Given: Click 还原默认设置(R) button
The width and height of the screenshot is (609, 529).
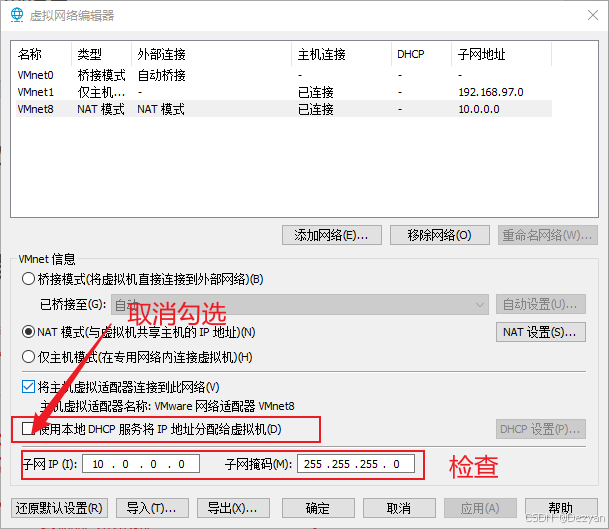Looking at the screenshot, I should point(59,508).
